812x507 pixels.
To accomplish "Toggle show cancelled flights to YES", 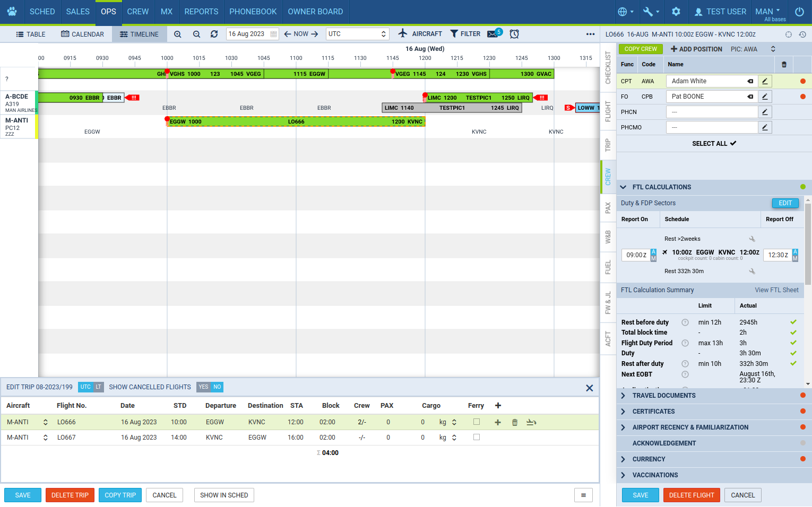I will (203, 387).
